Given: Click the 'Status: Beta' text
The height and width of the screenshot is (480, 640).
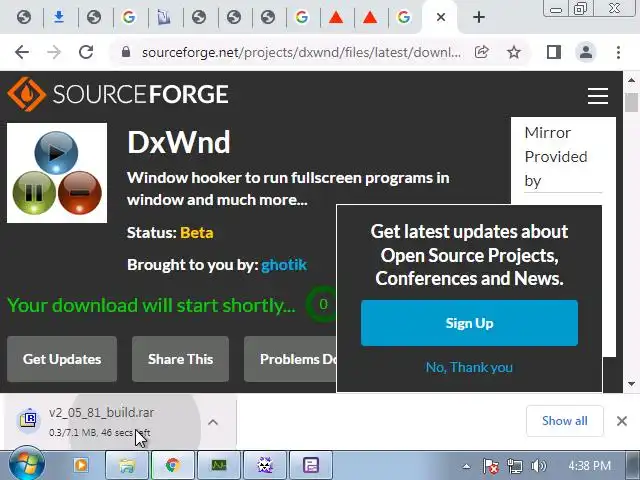Looking at the screenshot, I should click(170, 233).
